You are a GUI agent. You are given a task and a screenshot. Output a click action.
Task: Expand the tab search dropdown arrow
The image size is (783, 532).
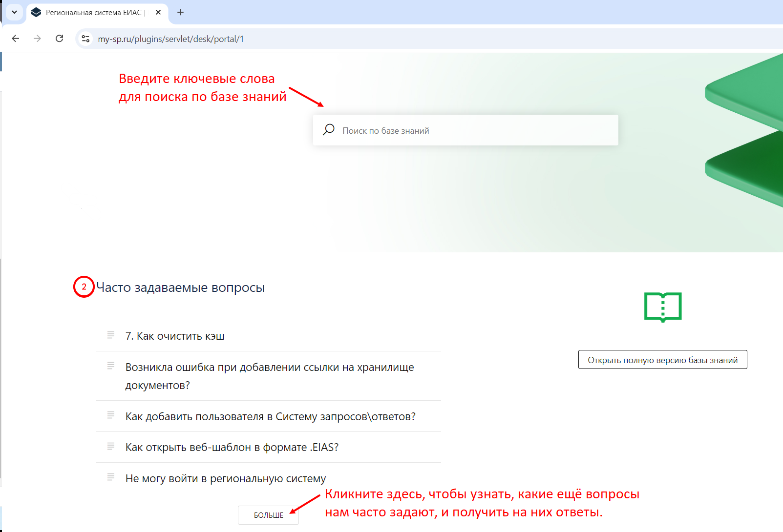[15, 12]
